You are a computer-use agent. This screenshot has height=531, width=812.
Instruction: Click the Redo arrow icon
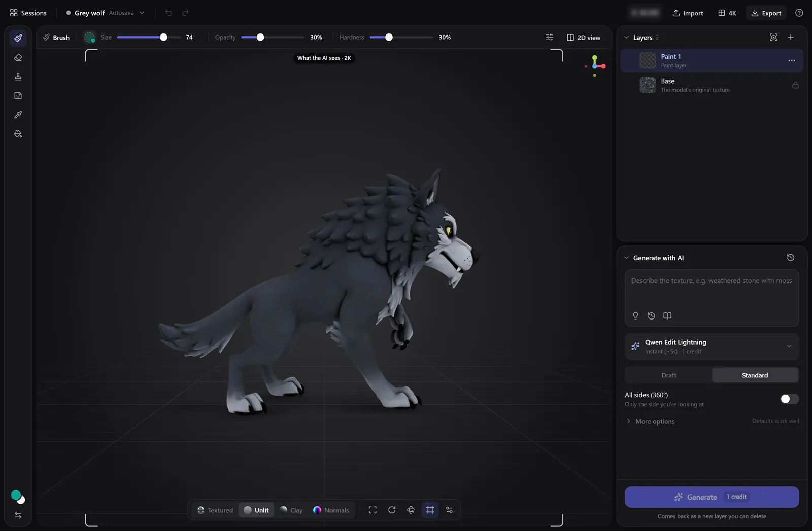tap(186, 13)
